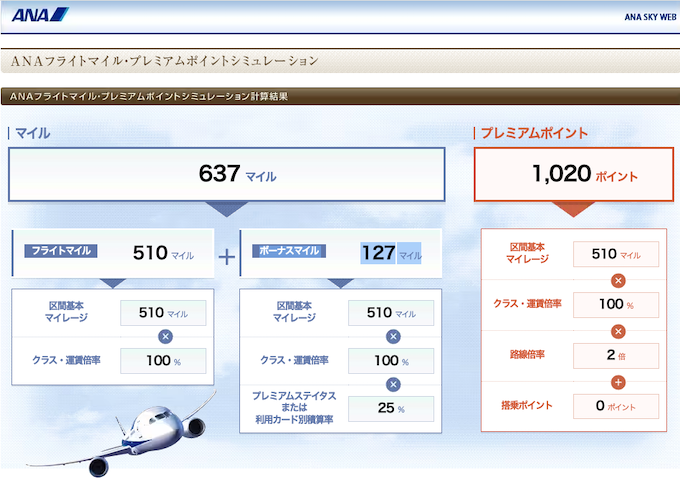Open the ANA SKY WEB link
This screenshot has width=680, height=482.
[645, 16]
